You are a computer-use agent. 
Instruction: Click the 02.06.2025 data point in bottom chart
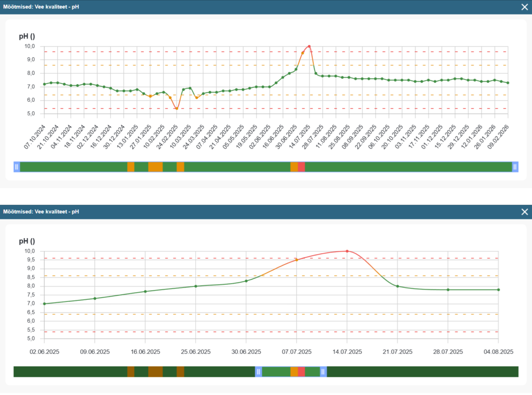(x=44, y=304)
